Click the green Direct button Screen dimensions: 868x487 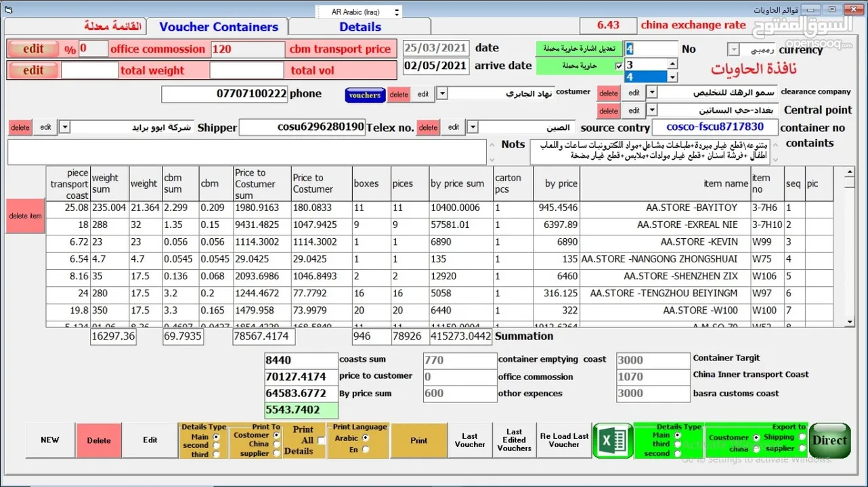click(x=829, y=440)
